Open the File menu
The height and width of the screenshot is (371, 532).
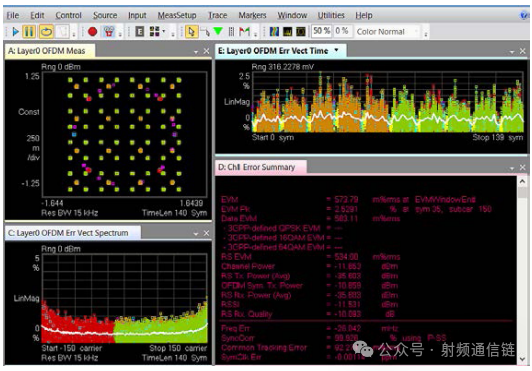click(x=13, y=15)
